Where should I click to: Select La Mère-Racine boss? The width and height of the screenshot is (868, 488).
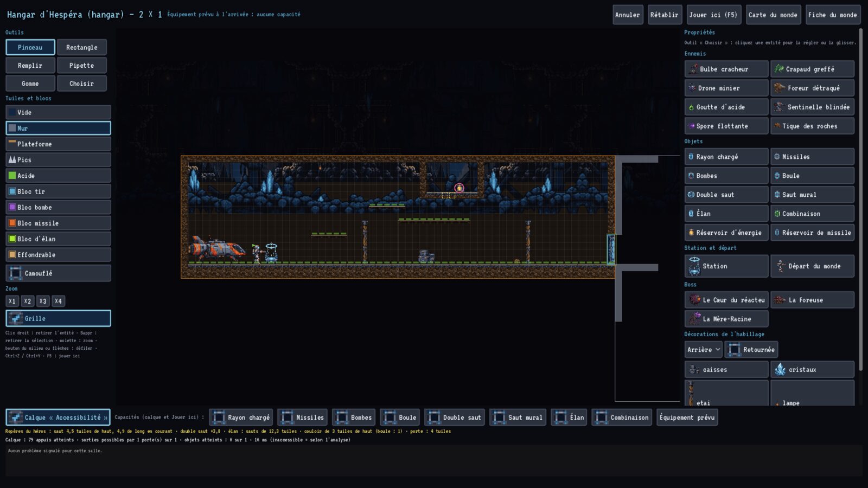click(x=726, y=319)
